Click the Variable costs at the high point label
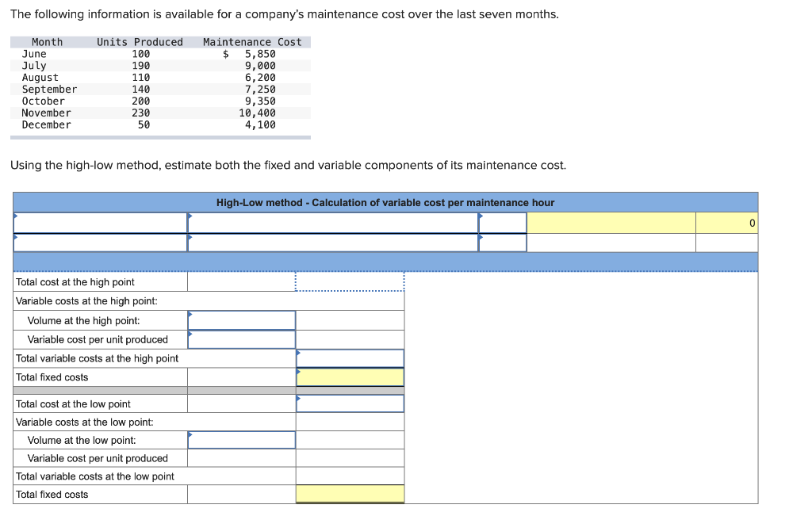 86,301
